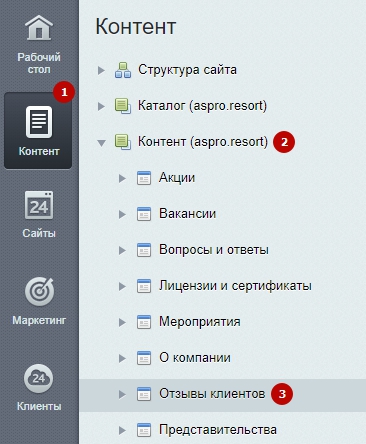Click the Лицензии и сертификаты list icon
Screen dimensions: 366x444
[x=144, y=286]
